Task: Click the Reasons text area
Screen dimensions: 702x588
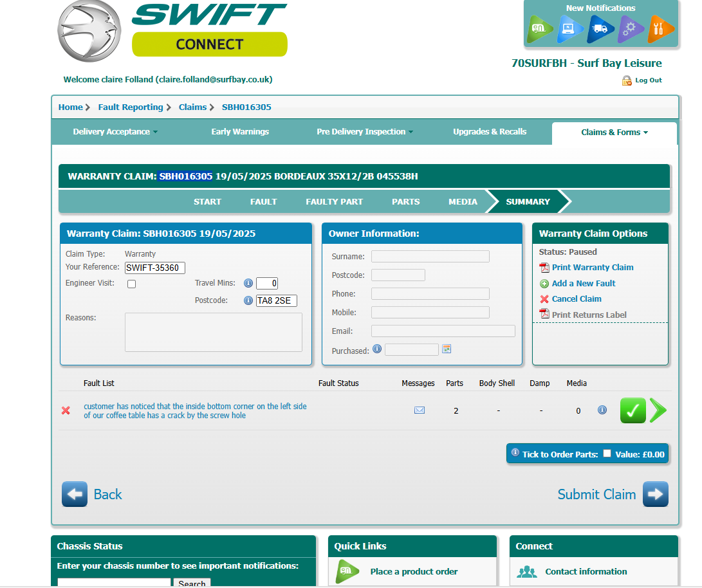Action: click(x=214, y=332)
